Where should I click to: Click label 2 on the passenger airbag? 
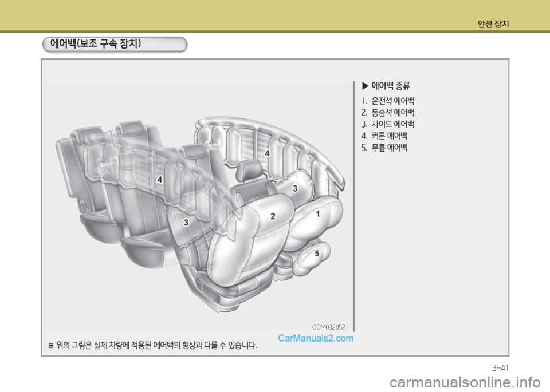273,216
